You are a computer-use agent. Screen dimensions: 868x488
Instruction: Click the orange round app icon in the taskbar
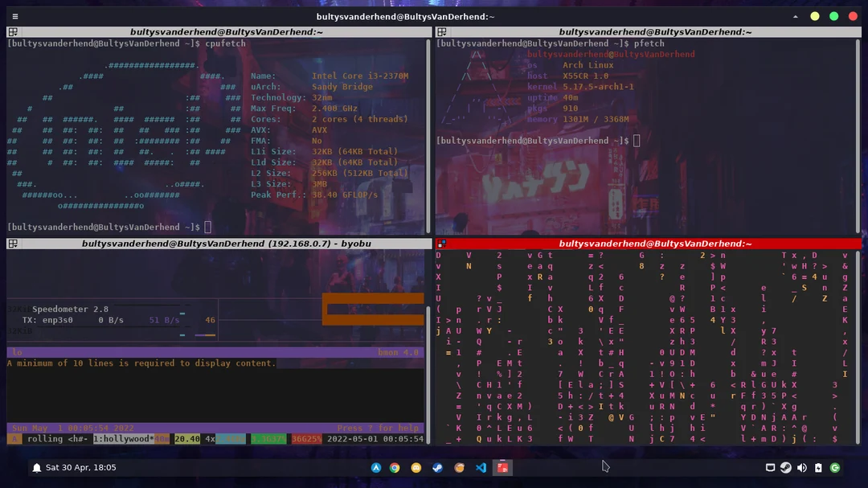(460, 467)
